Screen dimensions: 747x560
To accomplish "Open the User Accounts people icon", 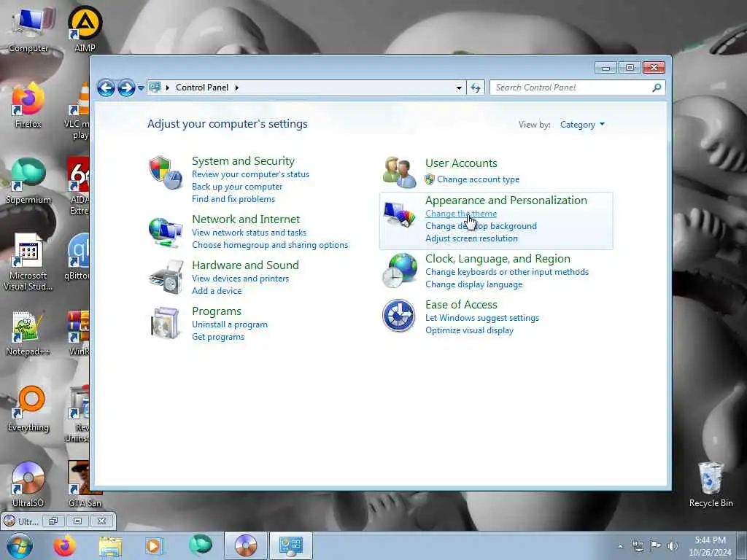I will (x=399, y=172).
